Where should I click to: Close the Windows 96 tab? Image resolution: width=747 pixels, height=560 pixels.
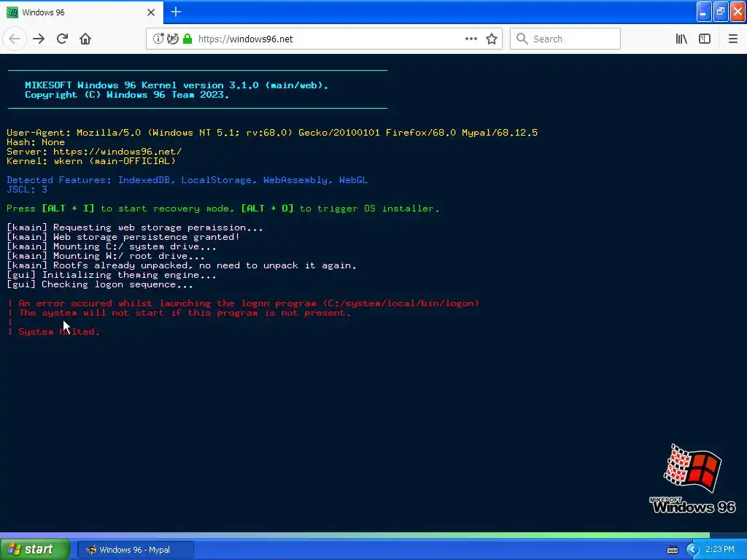click(151, 12)
